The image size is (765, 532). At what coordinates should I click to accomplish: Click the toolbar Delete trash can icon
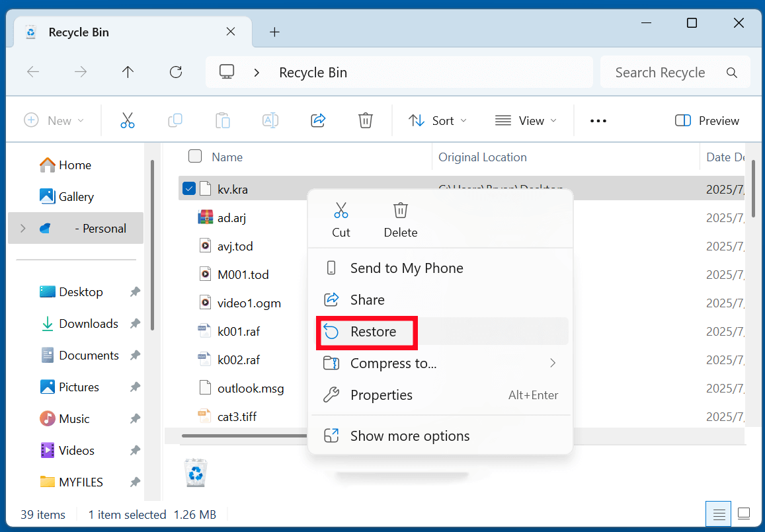(x=365, y=120)
